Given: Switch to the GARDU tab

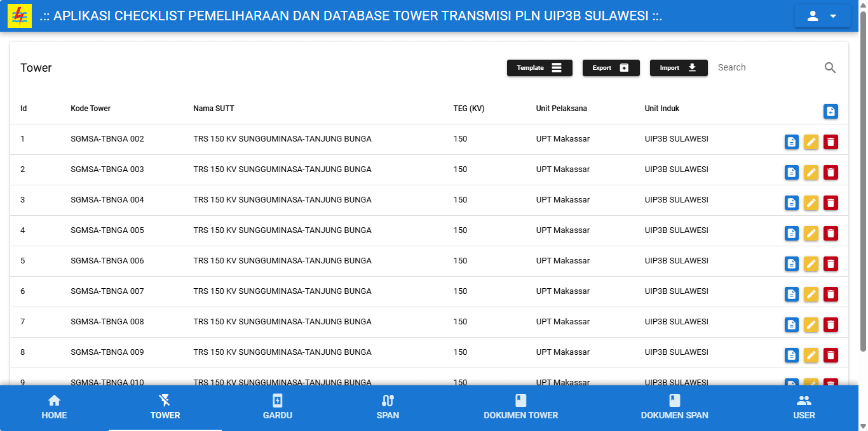Looking at the screenshot, I should [x=278, y=408].
